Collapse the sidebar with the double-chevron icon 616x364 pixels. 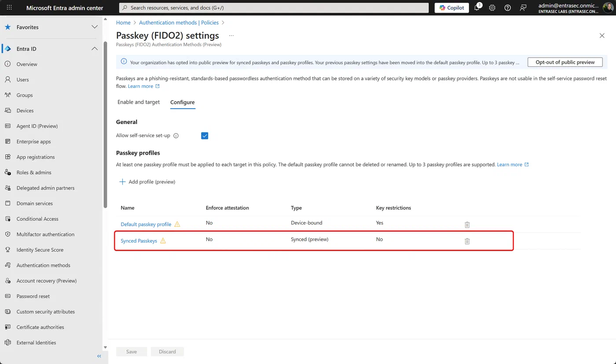pos(99,356)
